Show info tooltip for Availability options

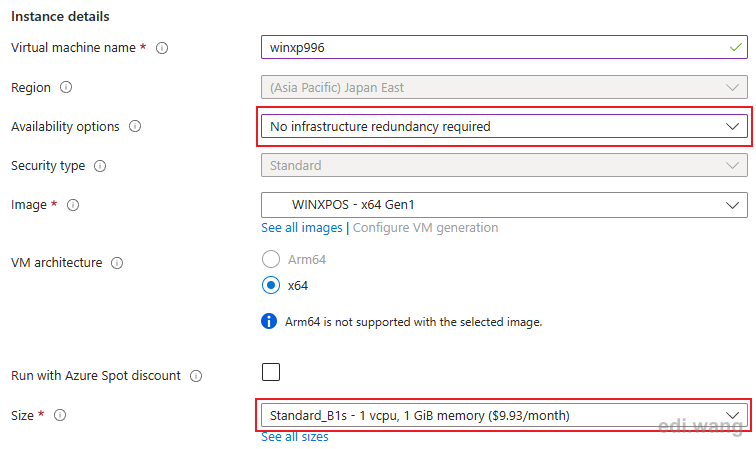pos(135,126)
